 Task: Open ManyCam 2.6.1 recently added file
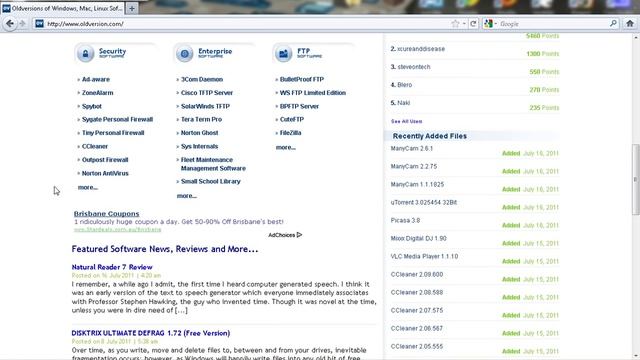411,148
